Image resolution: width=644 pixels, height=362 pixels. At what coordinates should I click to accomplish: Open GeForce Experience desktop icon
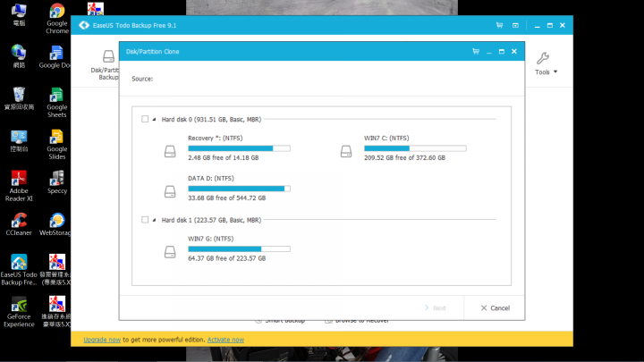(x=19, y=312)
